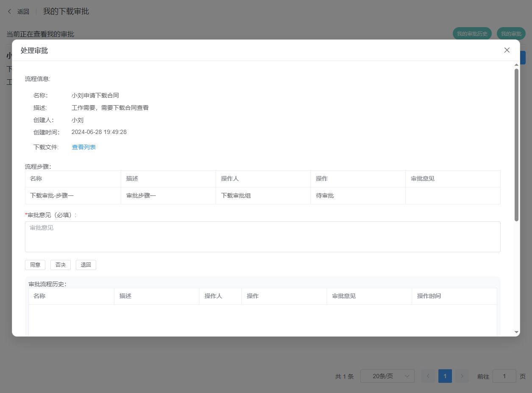Click the 返回 back arrow icon
The image size is (532, 393).
coord(10,11)
